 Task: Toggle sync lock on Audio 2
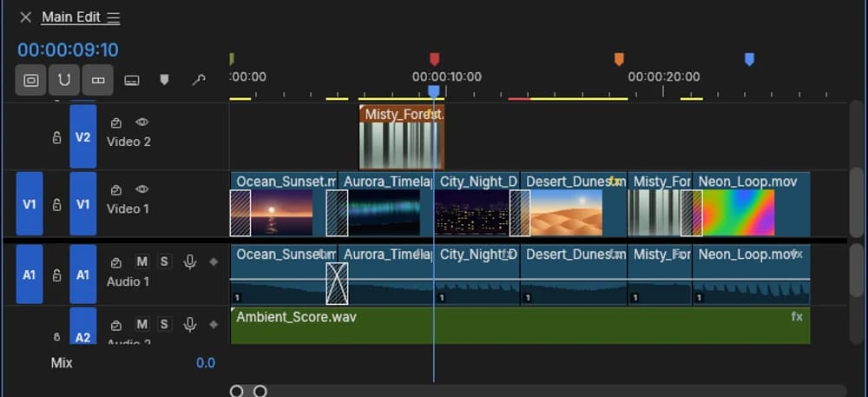[115, 325]
